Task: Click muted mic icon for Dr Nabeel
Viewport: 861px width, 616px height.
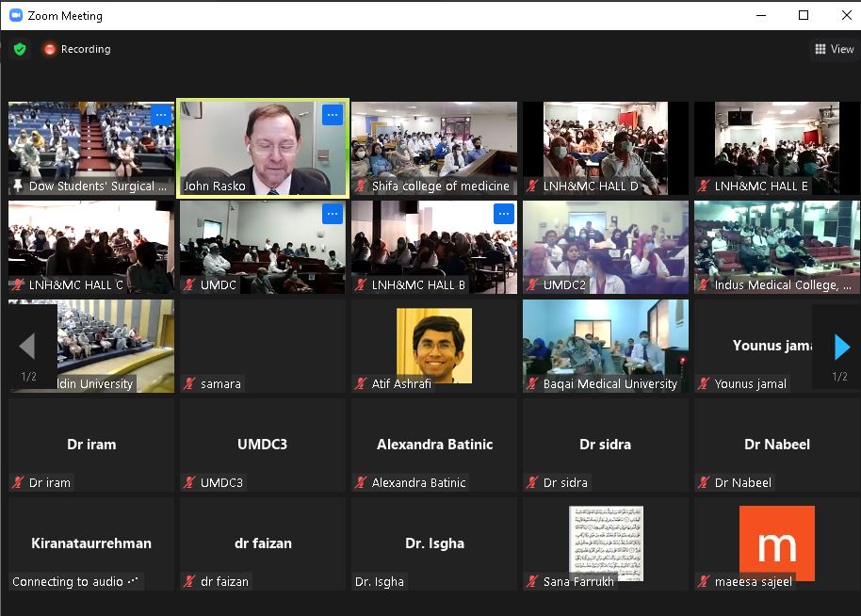Action: click(x=704, y=482)
